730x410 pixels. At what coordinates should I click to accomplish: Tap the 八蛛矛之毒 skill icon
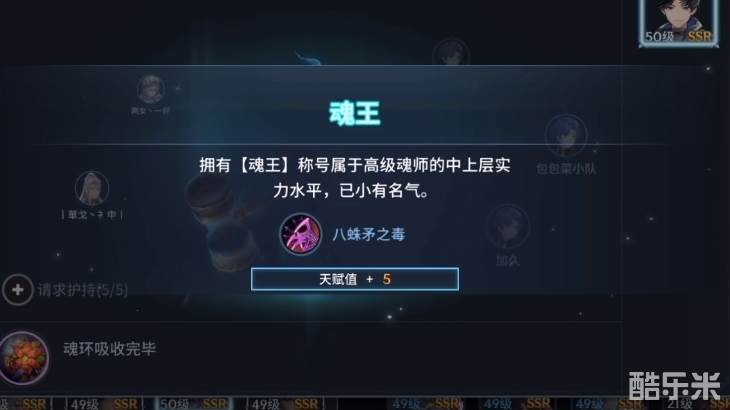pyautogui.click(x=300, y=234)
